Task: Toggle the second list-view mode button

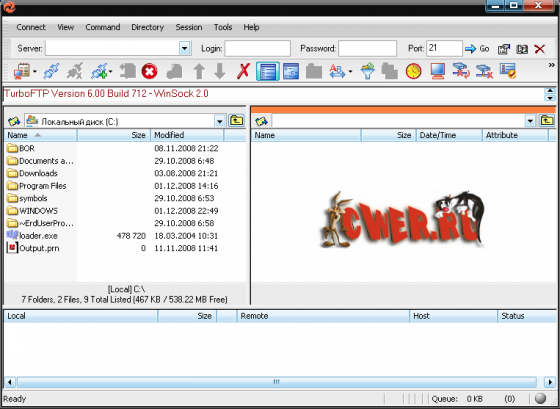Action: (x=291, y=71)
